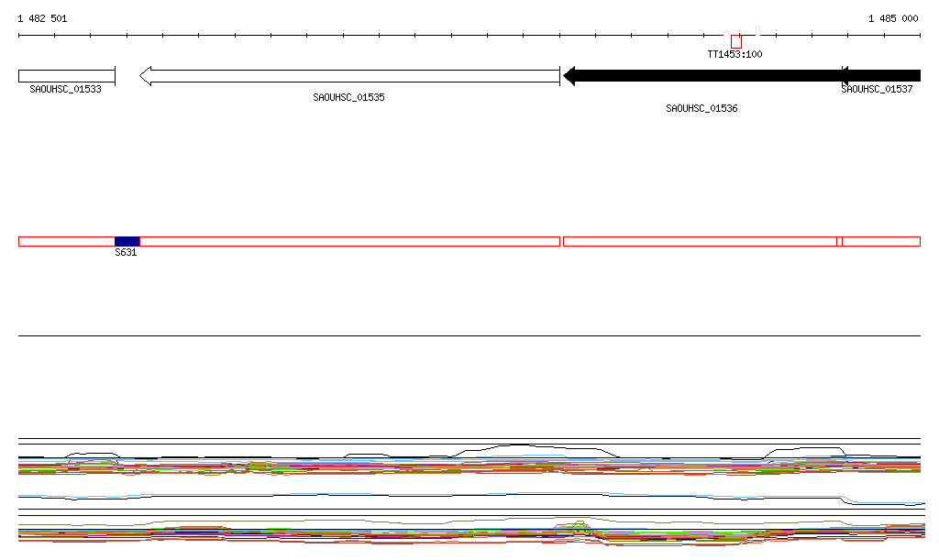Click the end coordinate 1 485 000

click(x=893, y=18)
